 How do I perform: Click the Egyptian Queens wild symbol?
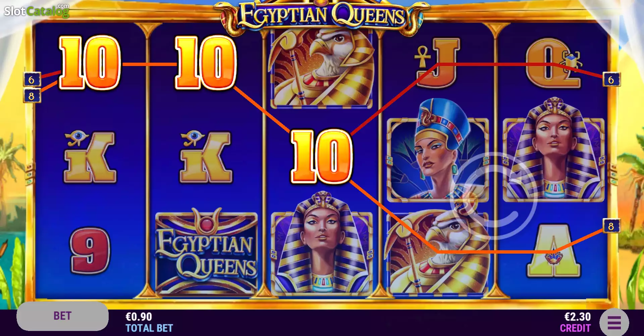[x=206, y=251]
